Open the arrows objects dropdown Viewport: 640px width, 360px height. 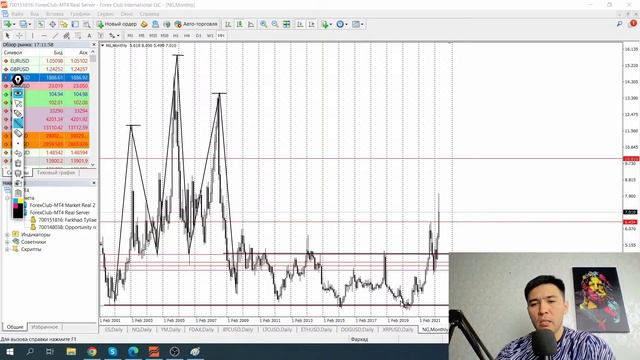click(114, 36)
